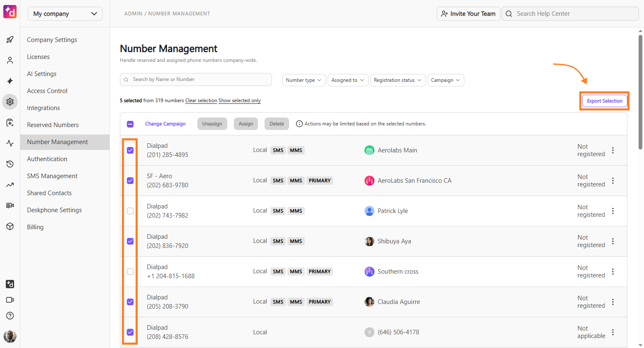The image size is (644, 348).
Task: Open three-dot menu for Claudia Aguirre row
Action: 613,302
